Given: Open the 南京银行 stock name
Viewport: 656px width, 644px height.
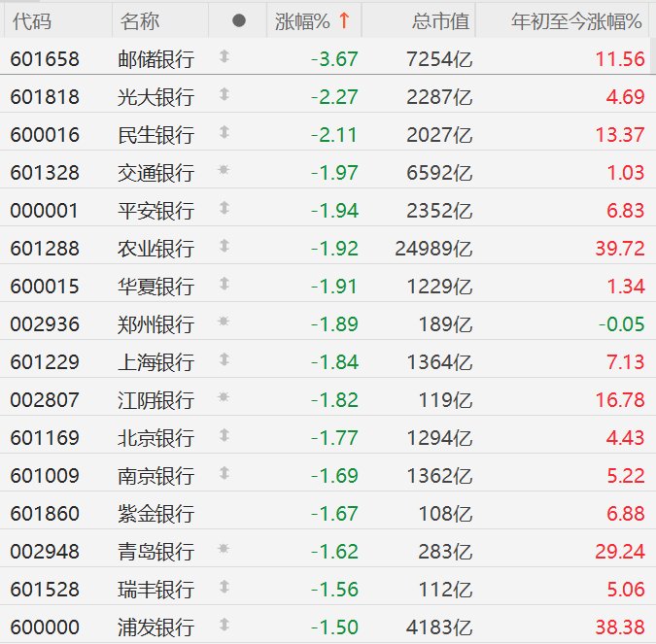Looking at the screenshot, I should click(x=156, y=476).
